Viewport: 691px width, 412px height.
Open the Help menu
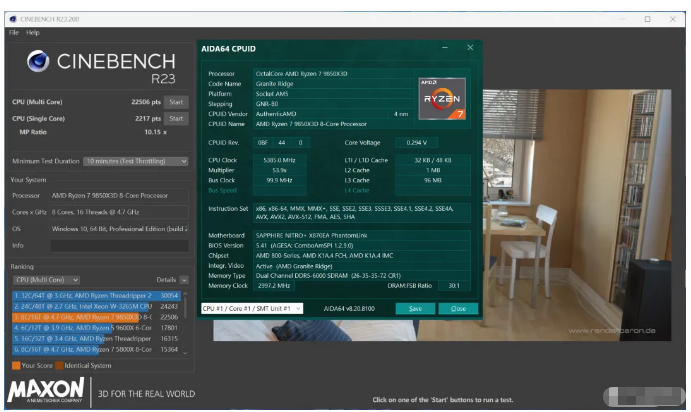[x=33, y=32]
